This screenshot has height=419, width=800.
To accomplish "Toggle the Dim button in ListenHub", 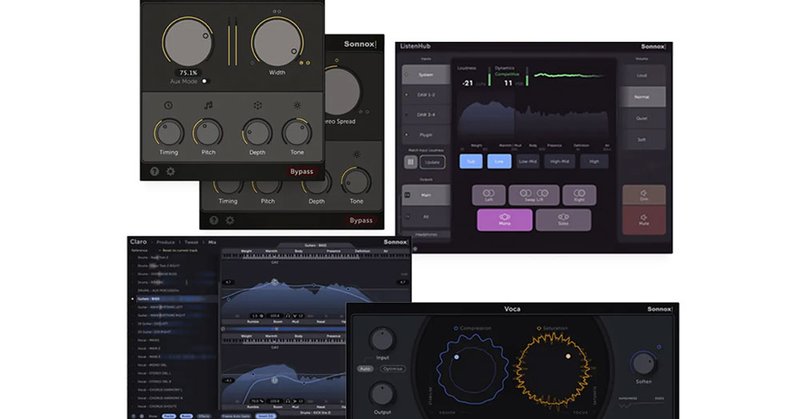I will tap(644, 195).
